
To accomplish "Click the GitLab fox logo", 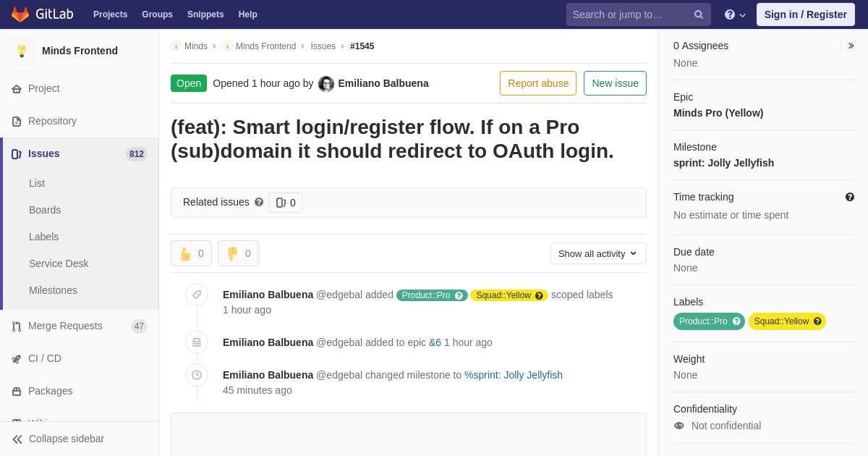I will pos(20,14).
